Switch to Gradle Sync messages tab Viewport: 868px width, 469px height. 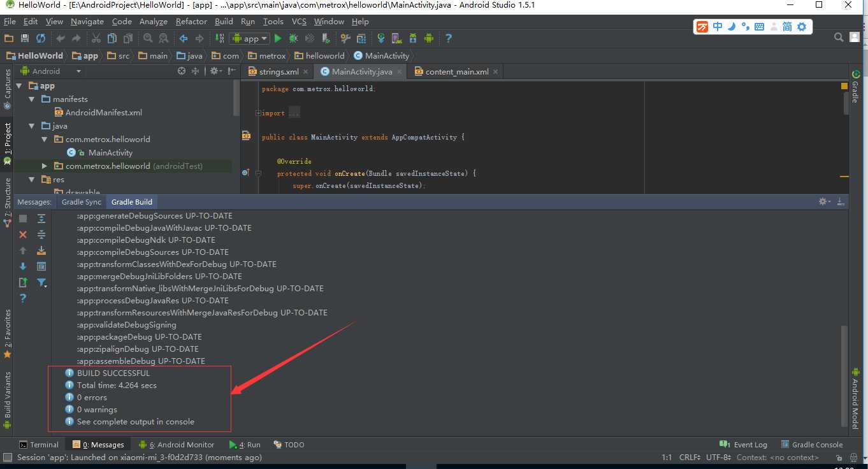click(82, 202)
